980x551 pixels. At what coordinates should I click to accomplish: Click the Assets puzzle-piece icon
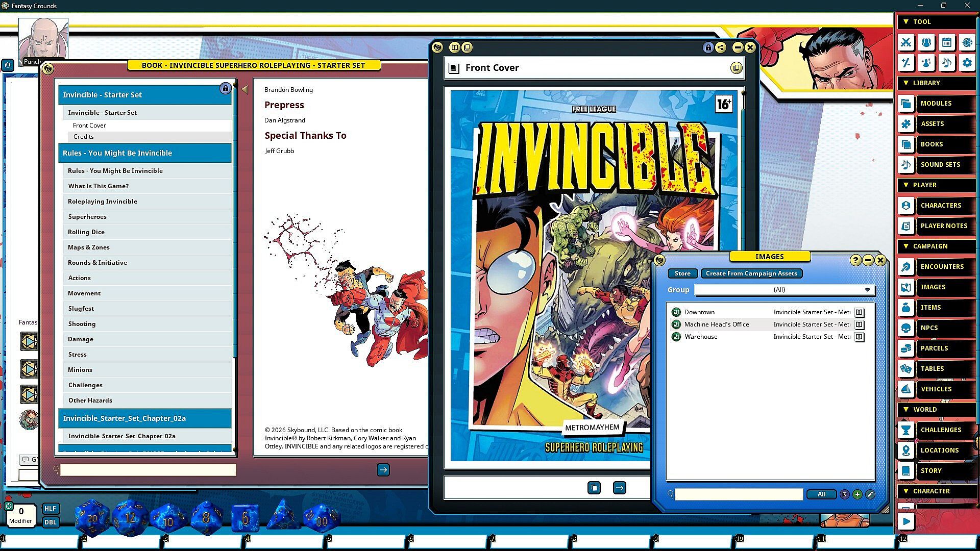(x=906, y=124)
